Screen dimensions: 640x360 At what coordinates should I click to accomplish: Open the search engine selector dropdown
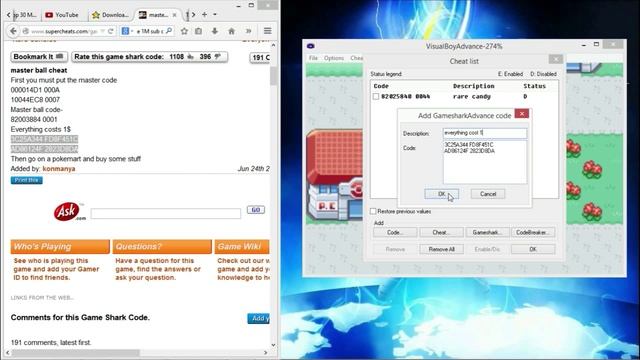tap(127, 31)
